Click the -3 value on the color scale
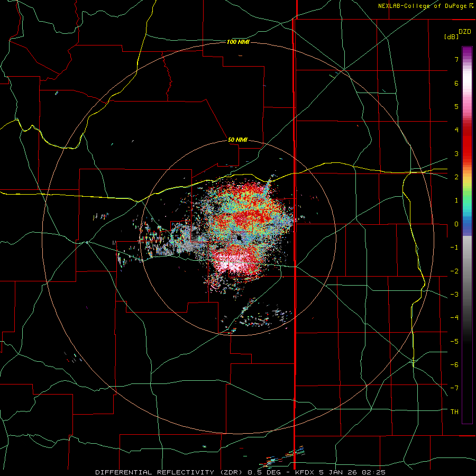This screenshot has height=476, width=476. 454,295
